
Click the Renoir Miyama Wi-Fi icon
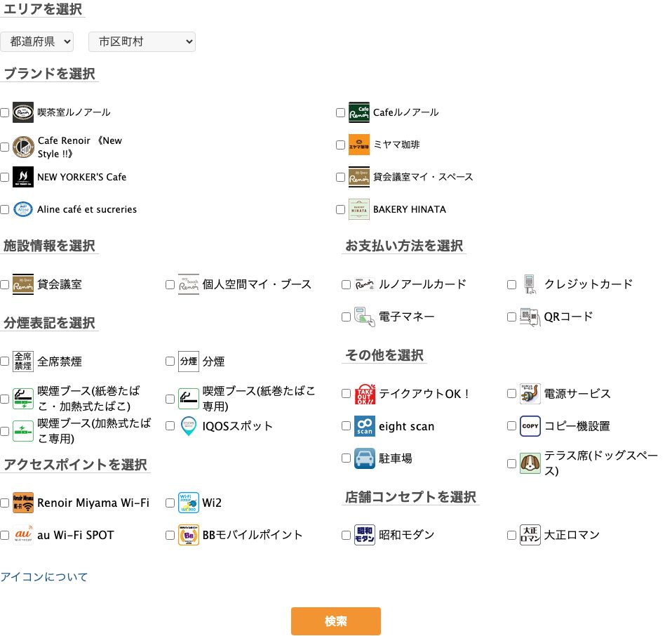point(23,503)
